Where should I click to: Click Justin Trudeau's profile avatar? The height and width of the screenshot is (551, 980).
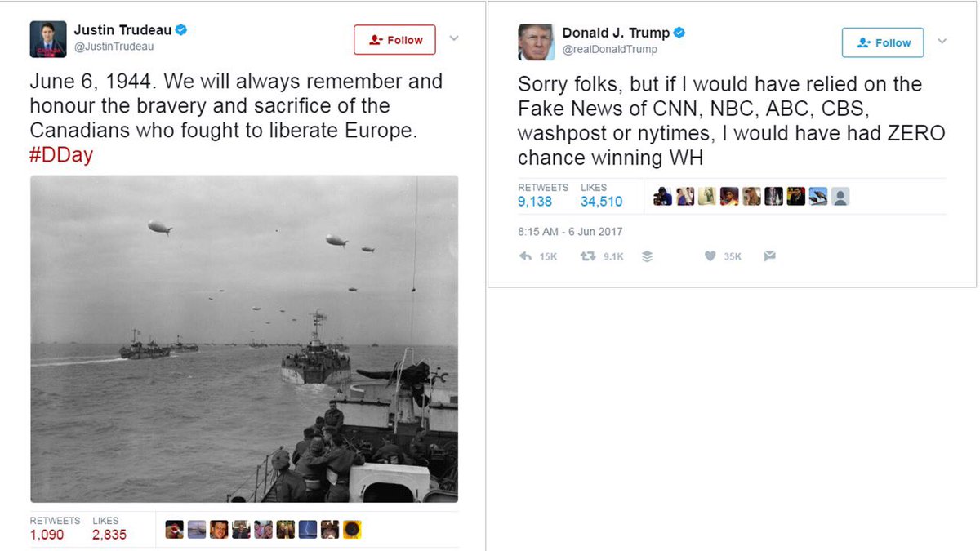pyautogui.click(x=48, y=39)
